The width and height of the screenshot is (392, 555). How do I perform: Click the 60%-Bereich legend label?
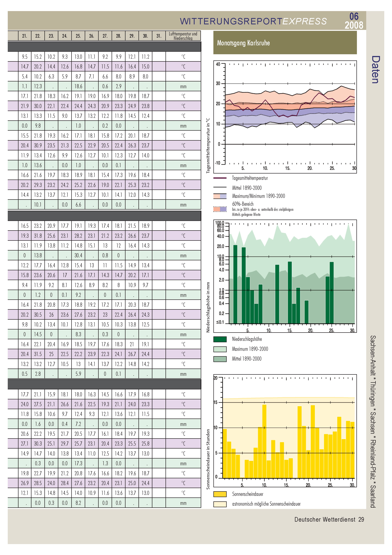pyautogui.click(x=243, y=204)
